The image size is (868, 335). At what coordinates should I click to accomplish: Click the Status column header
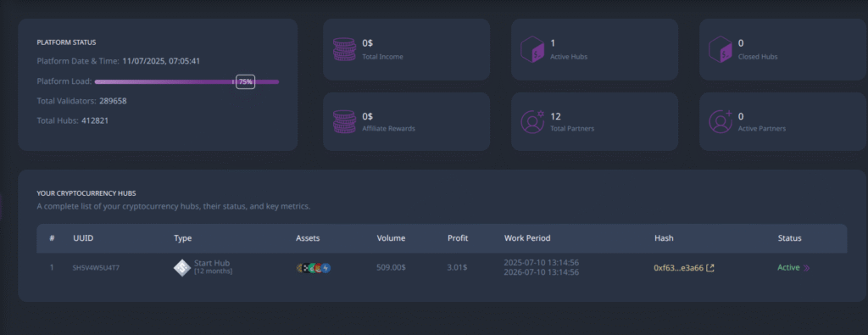coord(789,238)
